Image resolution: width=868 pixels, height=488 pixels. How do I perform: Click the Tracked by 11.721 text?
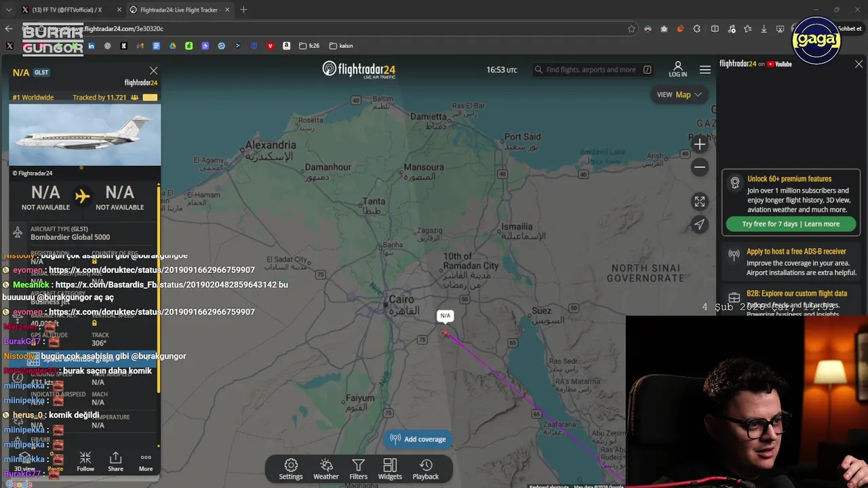click(x=100, y=98)
